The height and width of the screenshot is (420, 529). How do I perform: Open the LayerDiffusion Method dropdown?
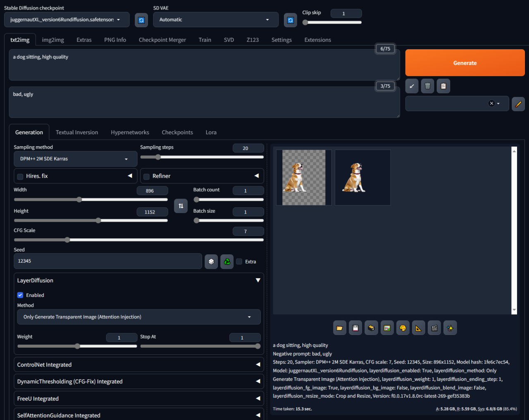point(139,317)
